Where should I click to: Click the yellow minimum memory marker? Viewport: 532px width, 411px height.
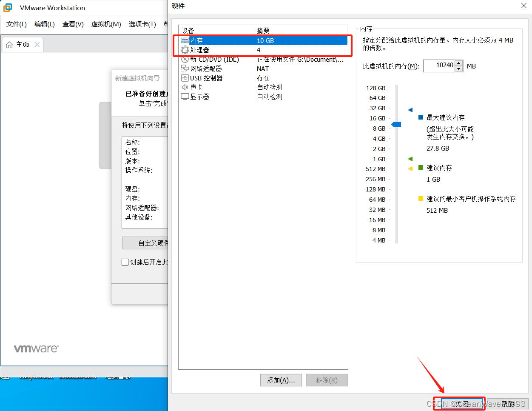(x=410, y=168)
